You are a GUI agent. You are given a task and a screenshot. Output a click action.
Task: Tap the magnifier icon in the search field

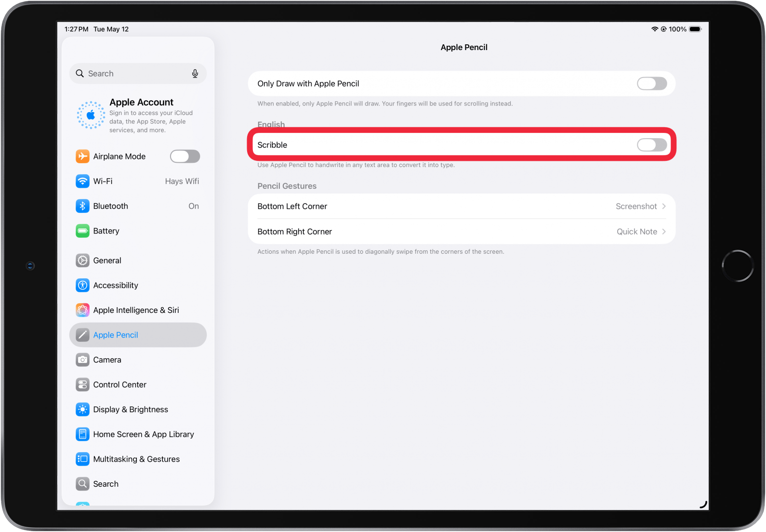[x=80, y=74]
